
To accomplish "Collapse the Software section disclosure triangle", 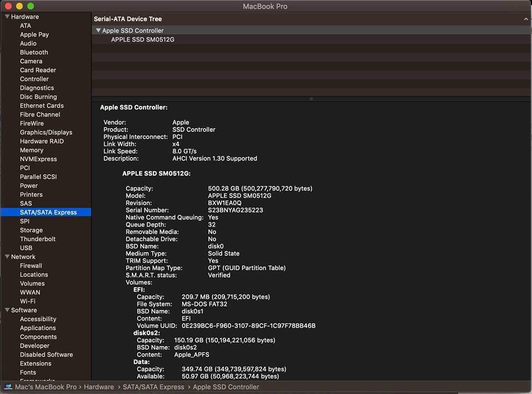I will (7, 310).
